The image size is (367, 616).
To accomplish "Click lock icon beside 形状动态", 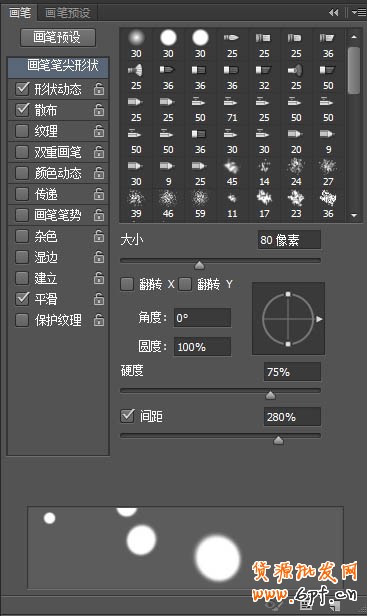I will pyautogui.click(x=99, y=89).
